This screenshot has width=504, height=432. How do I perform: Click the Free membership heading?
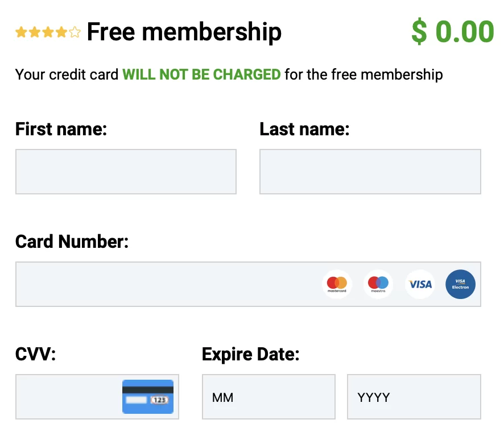point(184,32)
